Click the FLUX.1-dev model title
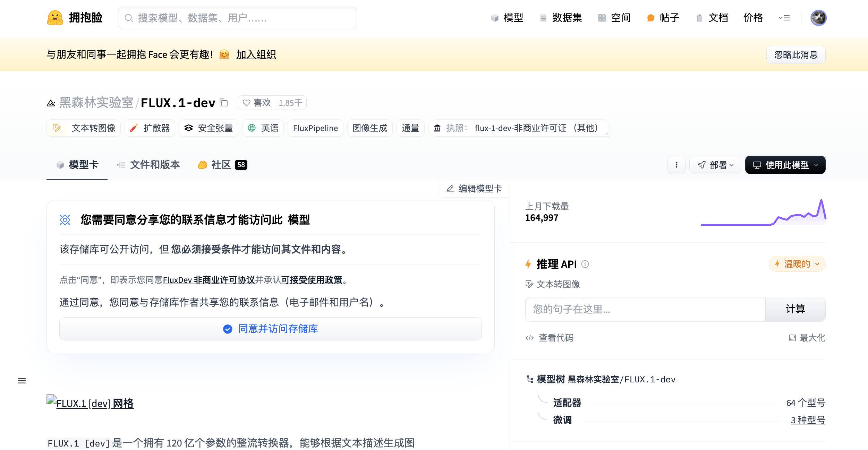 tap(178, 103)
